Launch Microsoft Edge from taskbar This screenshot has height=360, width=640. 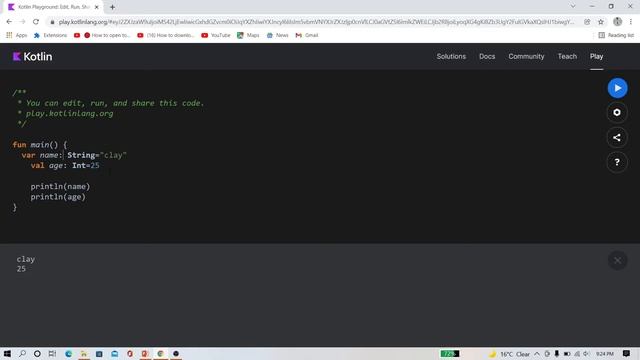68,353
